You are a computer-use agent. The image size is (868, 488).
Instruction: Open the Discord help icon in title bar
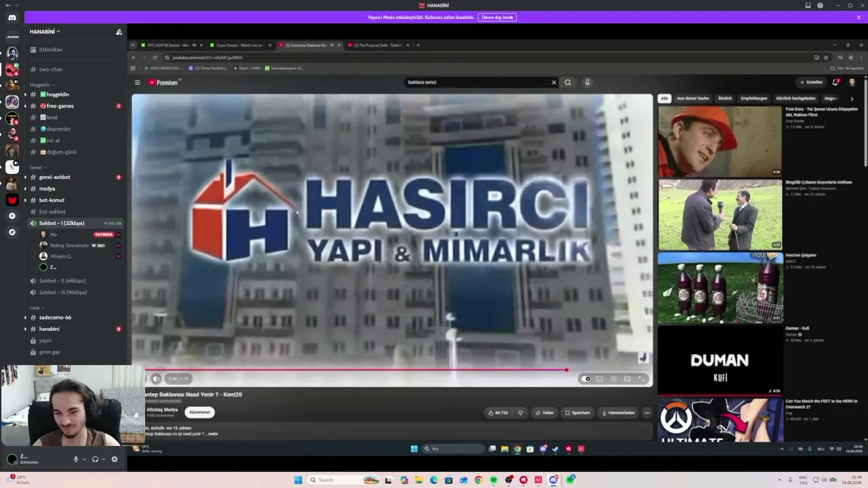(x=820, y=5)
